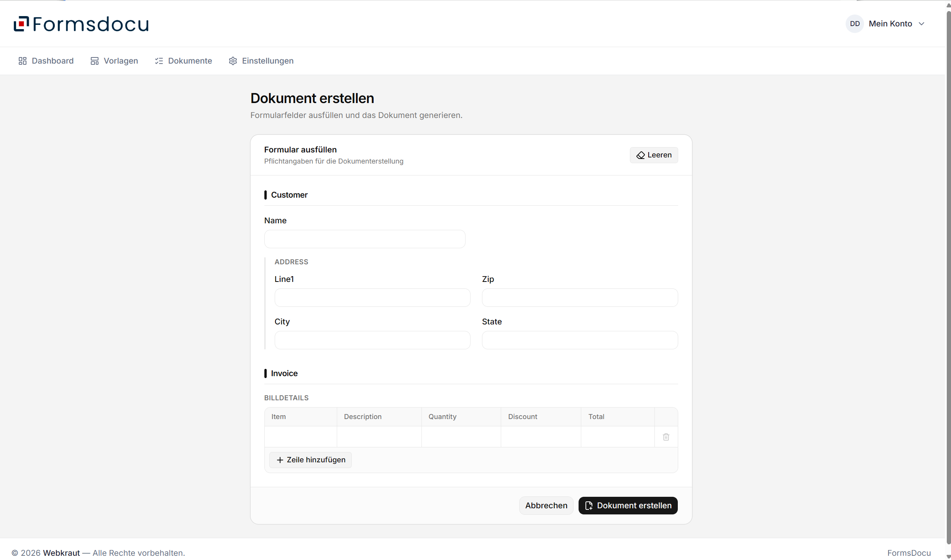Click the Dokument erstellen button
Viewport: 951px width, 560px height.
628,506
